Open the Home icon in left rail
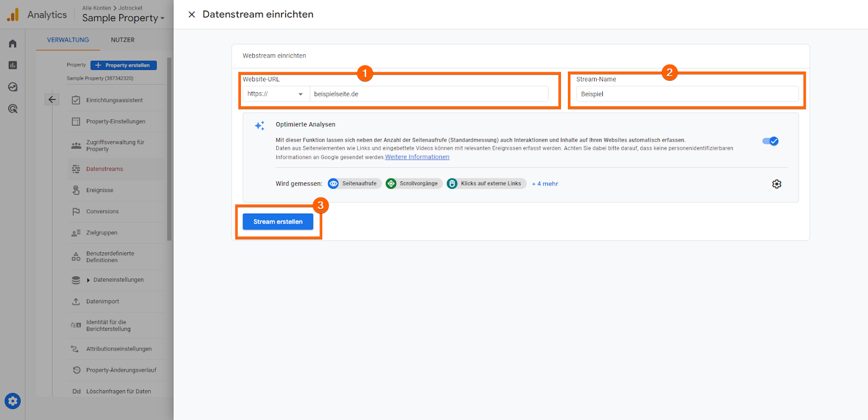The height and width of the screenshot is (420, 868). (x=12, y=43)
